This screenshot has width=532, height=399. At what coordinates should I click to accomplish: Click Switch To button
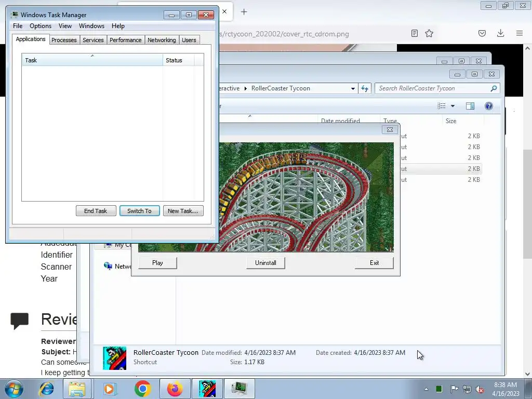139,211
